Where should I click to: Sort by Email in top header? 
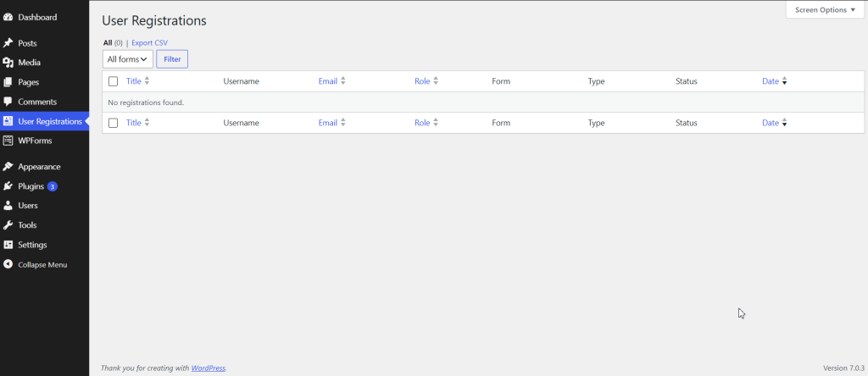(x=328, y=81)
